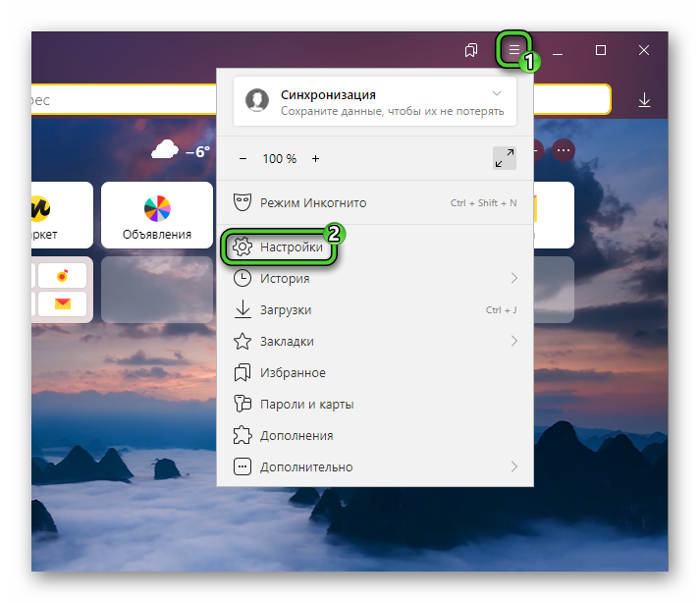Screen dimensions: 700x603
Task: Select История menu item
Action: (x=375, y=278)
